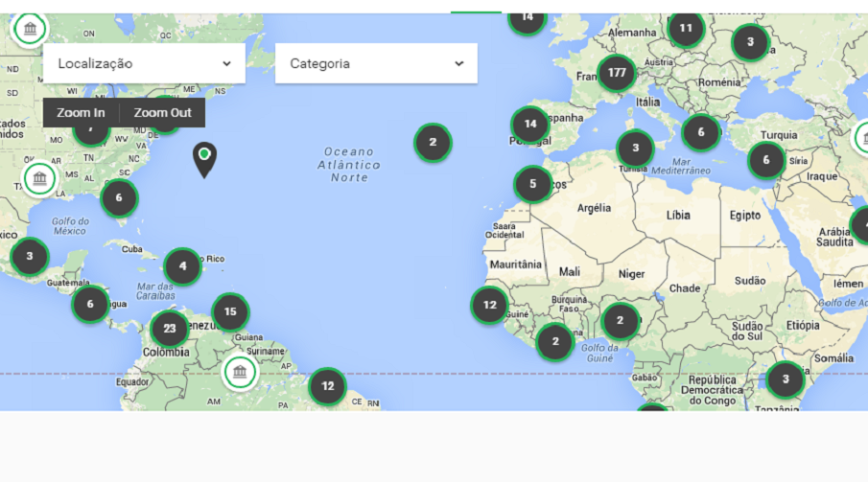Click the Chade country label
The image size is (868, 482).
[685, 288]
